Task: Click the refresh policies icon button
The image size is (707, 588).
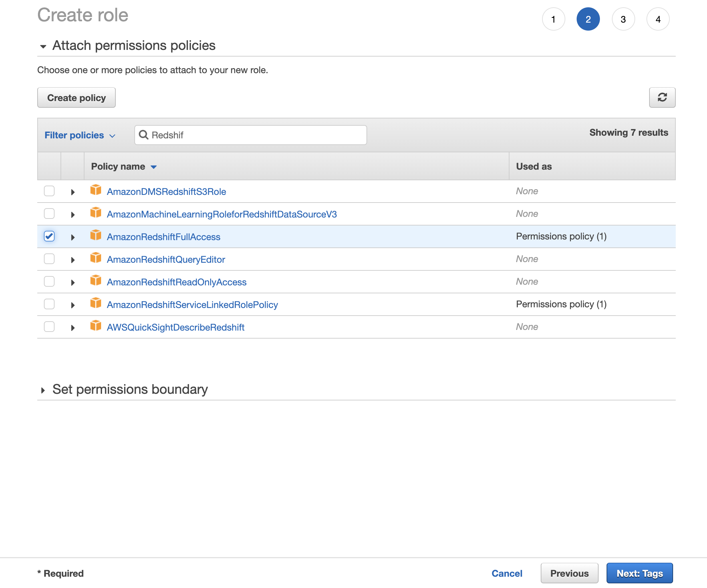Action: tap(662, 98)
